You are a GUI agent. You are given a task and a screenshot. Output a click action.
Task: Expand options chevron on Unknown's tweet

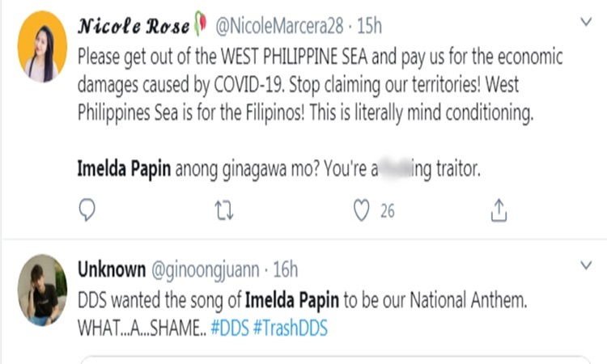point(587,265)
